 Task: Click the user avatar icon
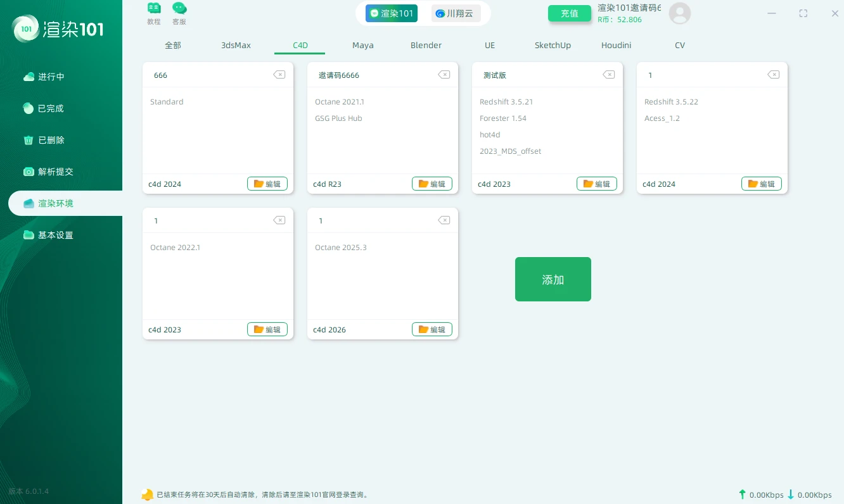(680, 13)
